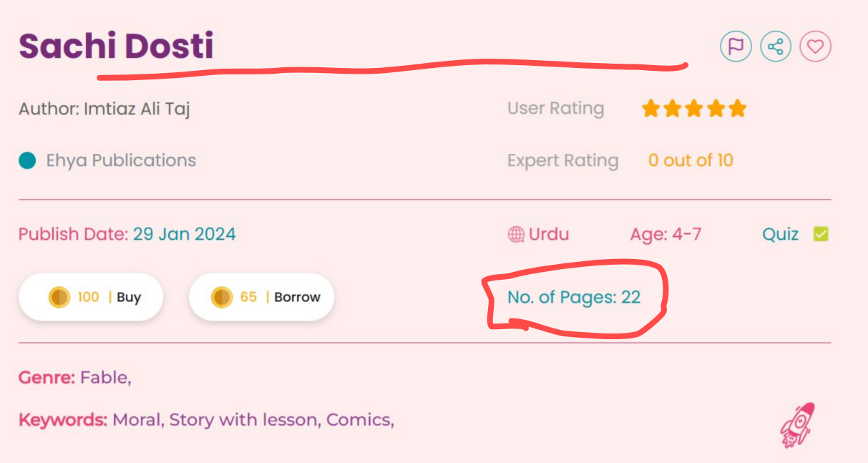This screenshot has height=463, width=868.
Task: Click the fifth User Rating star
Action: [737, 109]
